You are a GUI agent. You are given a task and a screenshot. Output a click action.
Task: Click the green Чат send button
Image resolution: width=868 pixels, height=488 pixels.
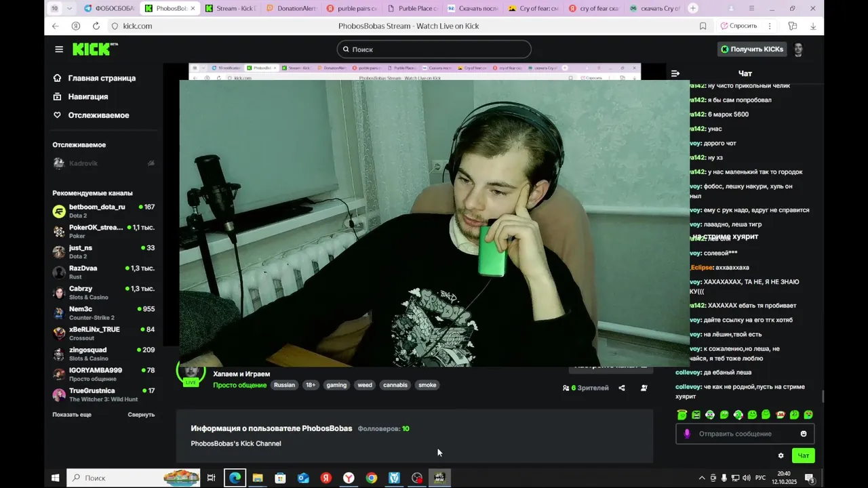tap(803, 455)
